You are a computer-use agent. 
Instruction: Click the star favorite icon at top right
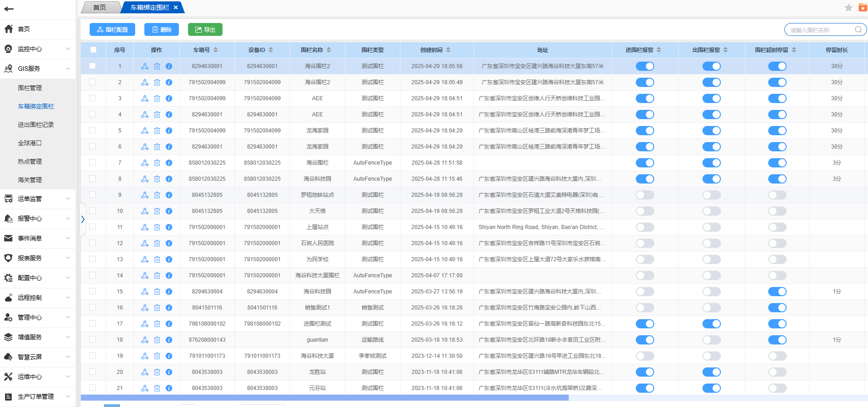(849, 7)
